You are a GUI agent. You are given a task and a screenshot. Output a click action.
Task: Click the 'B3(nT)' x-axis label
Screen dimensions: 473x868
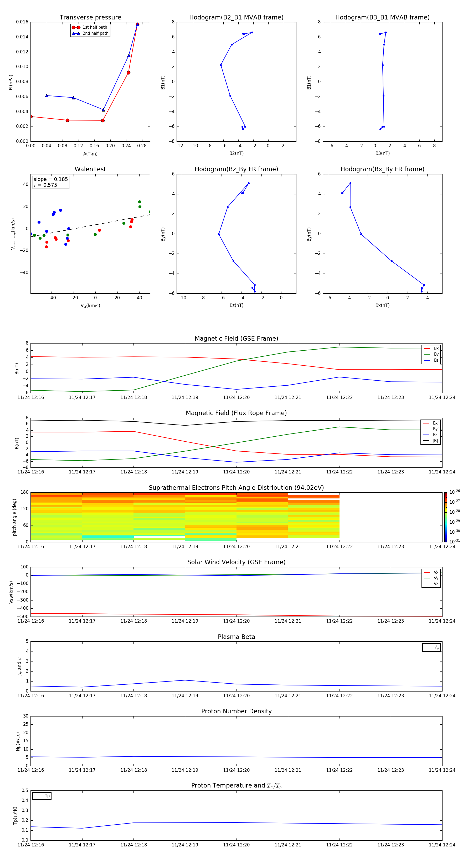pos(382,153)
